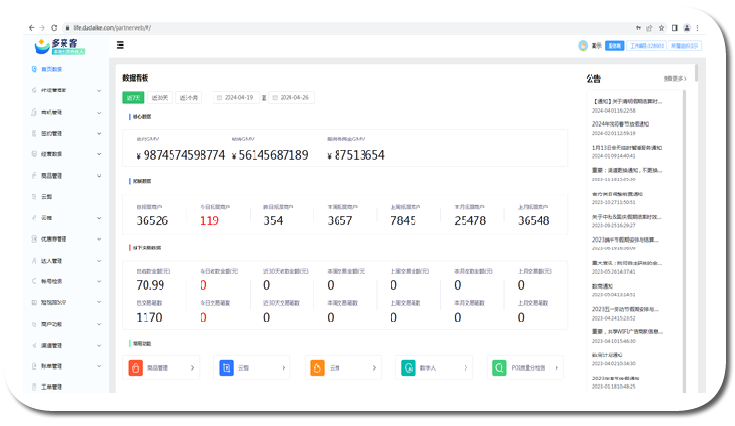Open 工单管理 in the sidebar menu

pyautogui.click(x=51, y=387)
